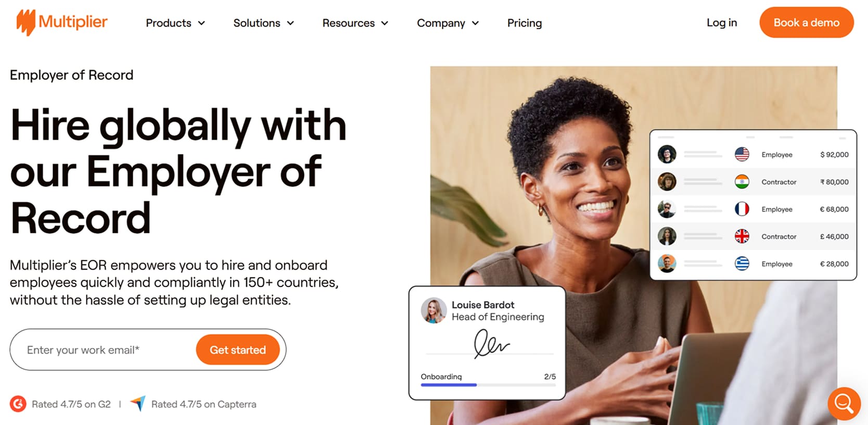The height and width of the screenshot is (425, 868).
Task: Click the Book a demo button
Action: click(806, 22)
